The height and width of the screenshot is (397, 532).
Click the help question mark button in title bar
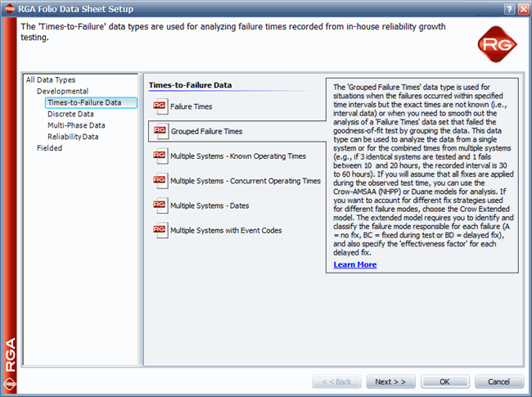coord(509,8)
